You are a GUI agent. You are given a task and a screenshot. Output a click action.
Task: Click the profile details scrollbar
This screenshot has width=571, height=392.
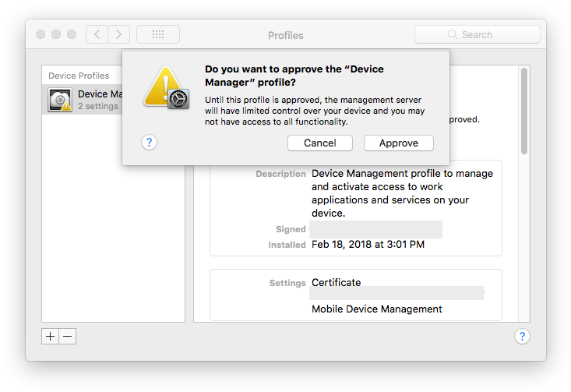click(x=524, y=109)
